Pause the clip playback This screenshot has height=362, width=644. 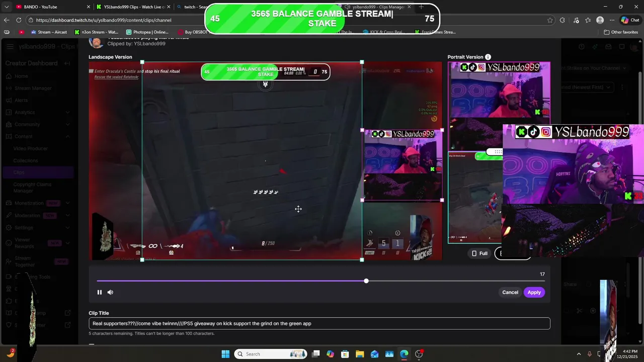tap(100, 292)
